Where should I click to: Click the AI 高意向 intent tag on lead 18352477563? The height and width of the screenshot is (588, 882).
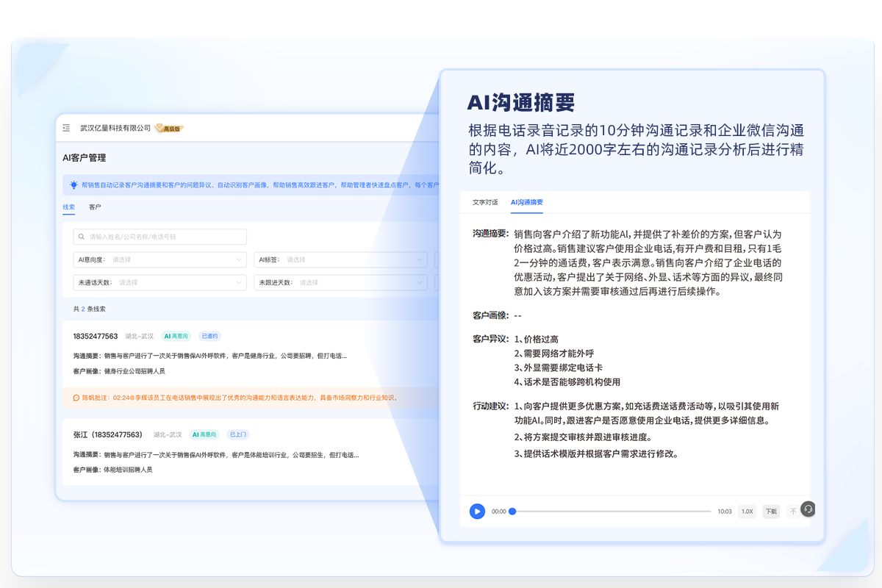[x=178, y=334]
